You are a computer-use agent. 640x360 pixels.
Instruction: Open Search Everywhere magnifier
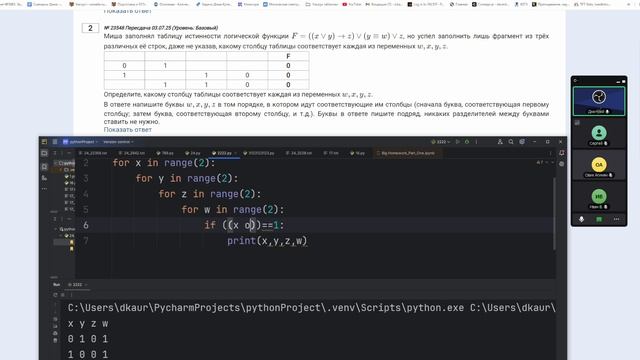(x=511, y=142)
